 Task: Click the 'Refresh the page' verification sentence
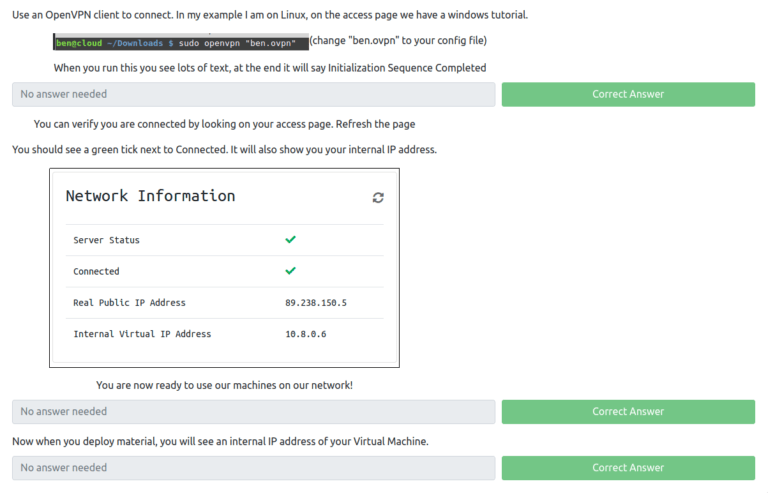(224, 124)
